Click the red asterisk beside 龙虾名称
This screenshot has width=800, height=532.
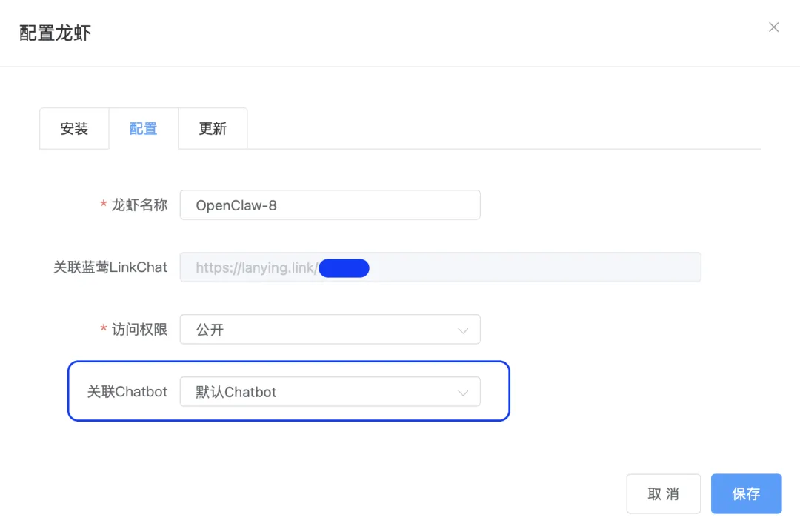(x=102, y=205)
